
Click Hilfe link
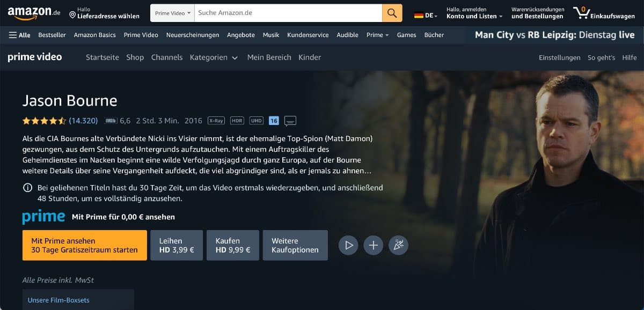coord(630,57)
